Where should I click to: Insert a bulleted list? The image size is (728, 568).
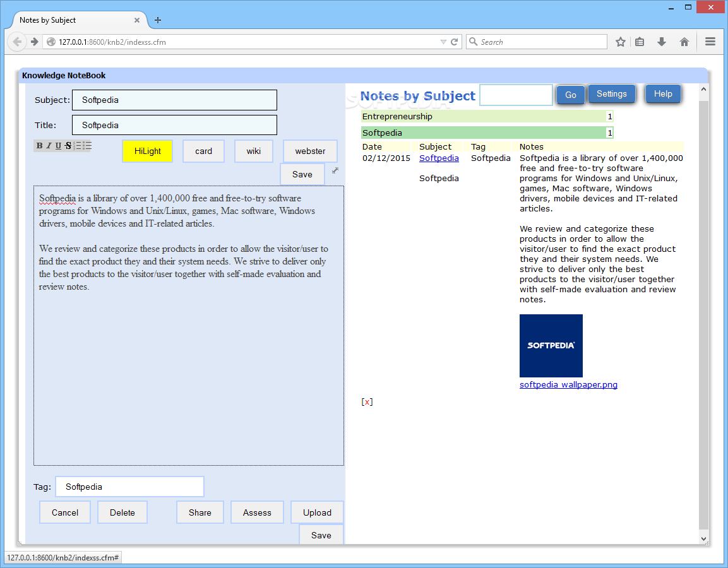pos(87,146)
